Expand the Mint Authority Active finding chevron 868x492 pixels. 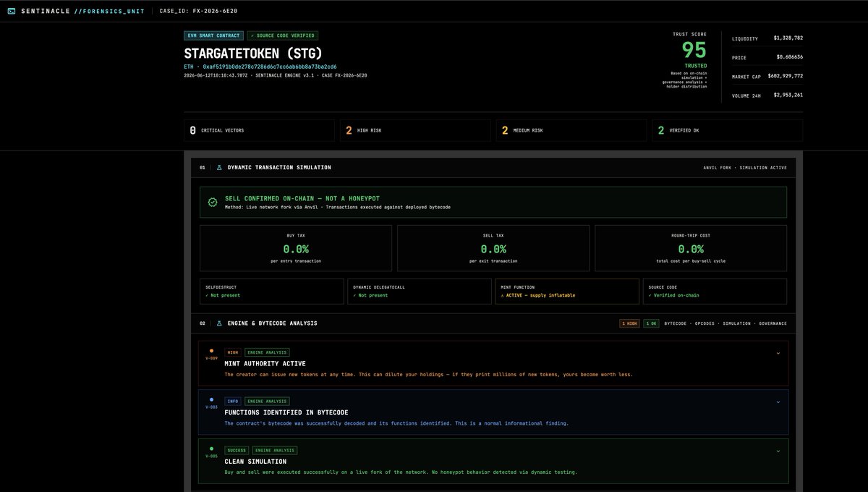coord(778,353)
